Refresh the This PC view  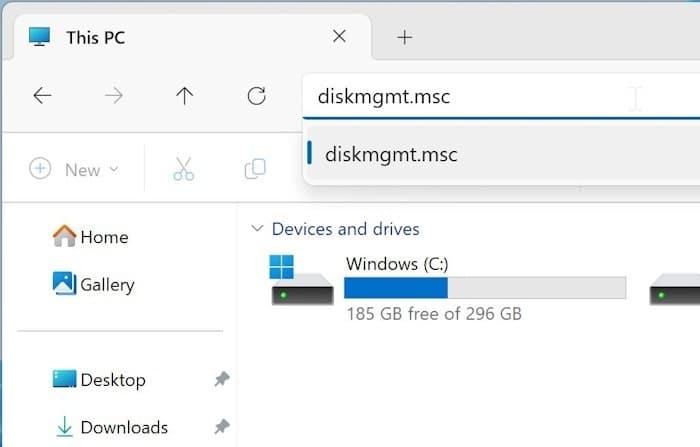256,96
